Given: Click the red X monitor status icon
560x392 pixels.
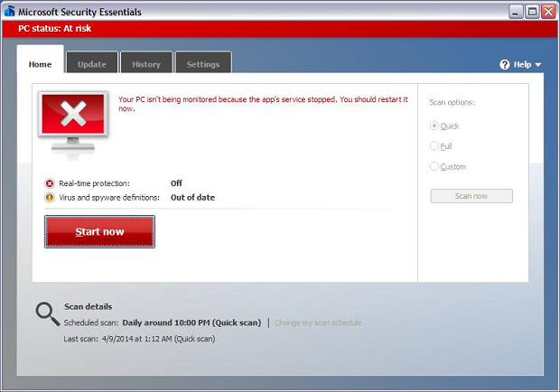Looking at the screenshot, I should 73,125.
